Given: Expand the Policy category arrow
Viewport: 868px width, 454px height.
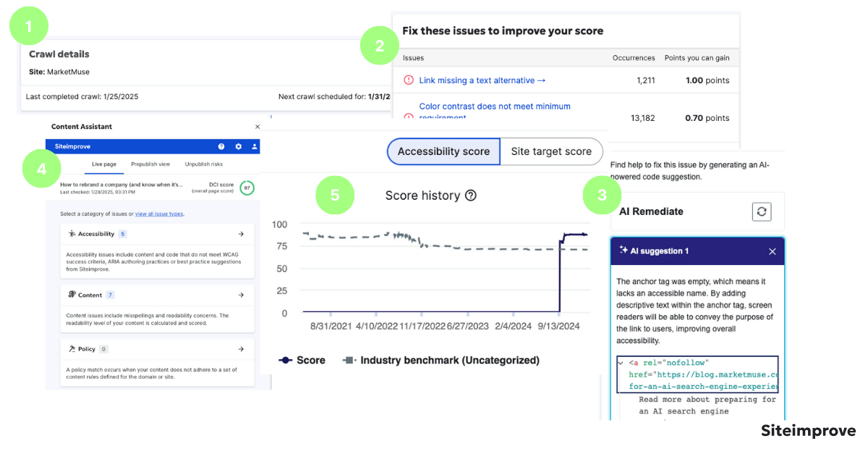Looking at the screenshot, I should pyautogui.click(x=241, y=349).
